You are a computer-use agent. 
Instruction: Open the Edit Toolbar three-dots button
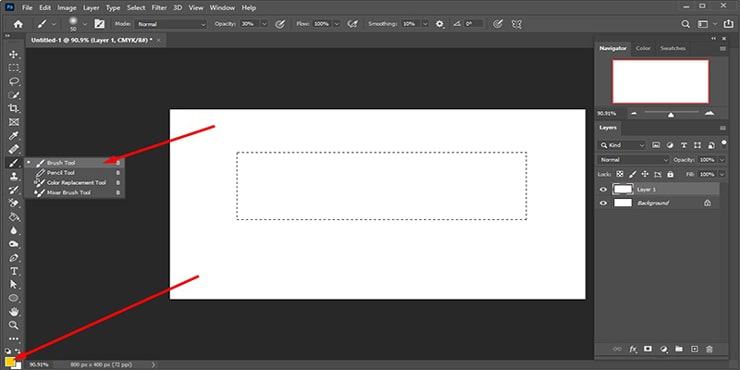(x=14, y=338)
